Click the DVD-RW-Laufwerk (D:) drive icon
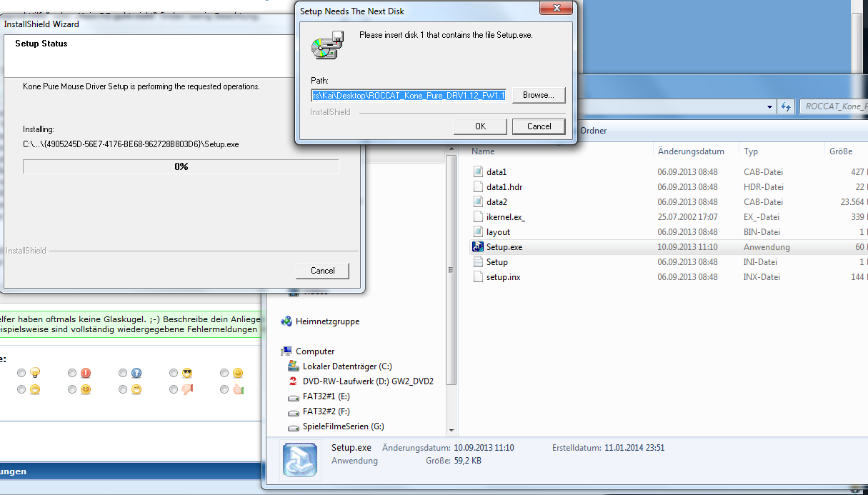The height and width of the screenshot is (495, 868). pyautogui.click(x=293, y=381)
